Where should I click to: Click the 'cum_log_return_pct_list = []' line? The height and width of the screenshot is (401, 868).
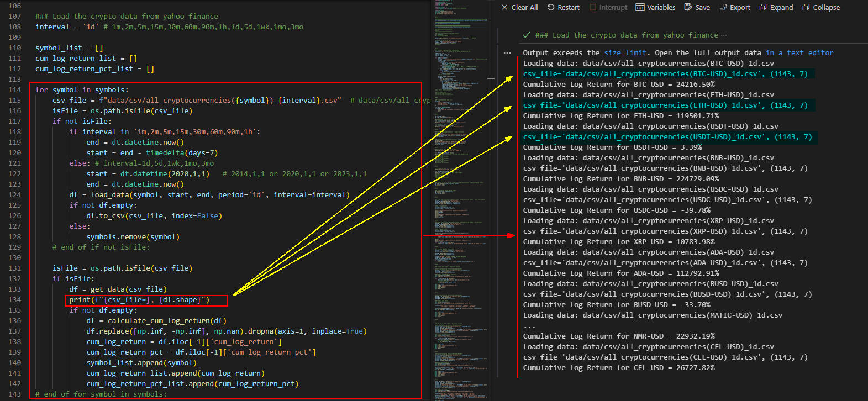coord(94,68)
